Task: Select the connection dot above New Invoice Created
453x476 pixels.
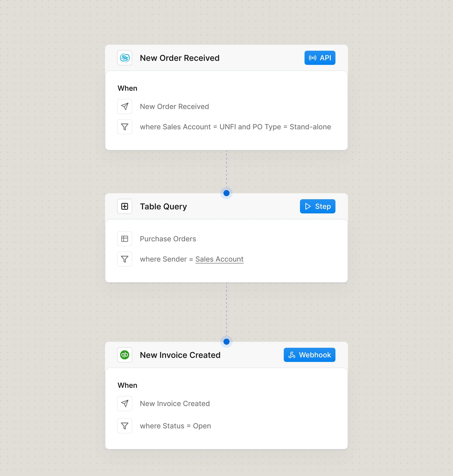Action: click(x=226, y=342)
